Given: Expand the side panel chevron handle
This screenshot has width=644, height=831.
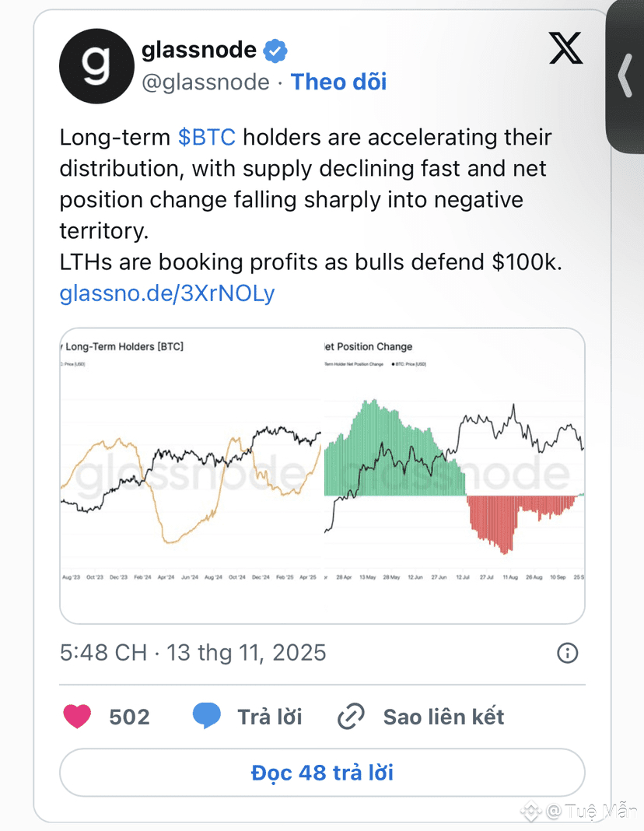Looking at the screenshot, I should (x=625, y=76).
